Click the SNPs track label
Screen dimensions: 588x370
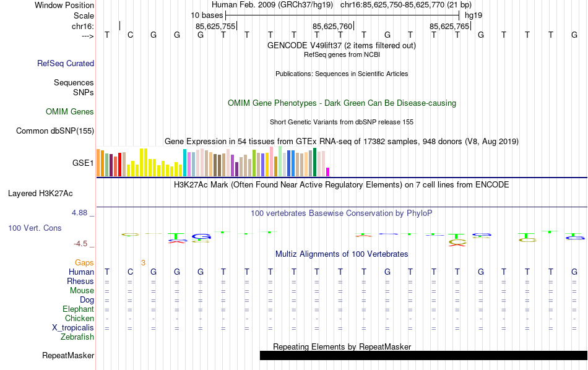[84, 92]
